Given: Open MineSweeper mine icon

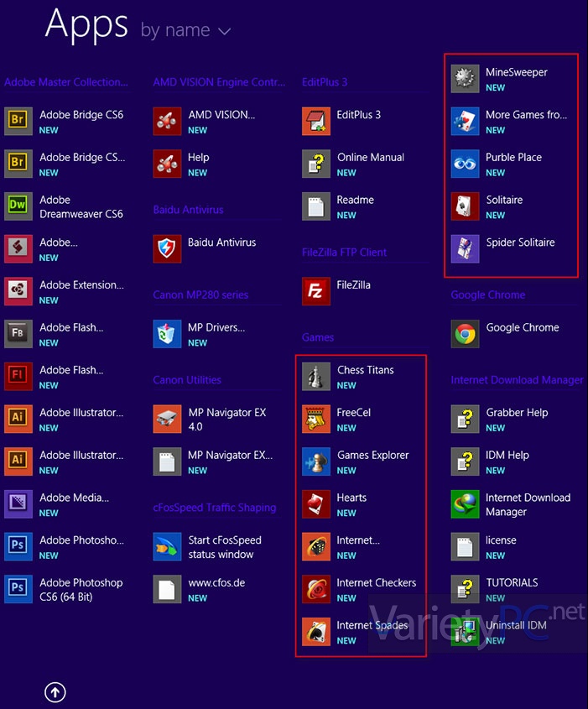Looking at the screenshot, I should 465,79.
